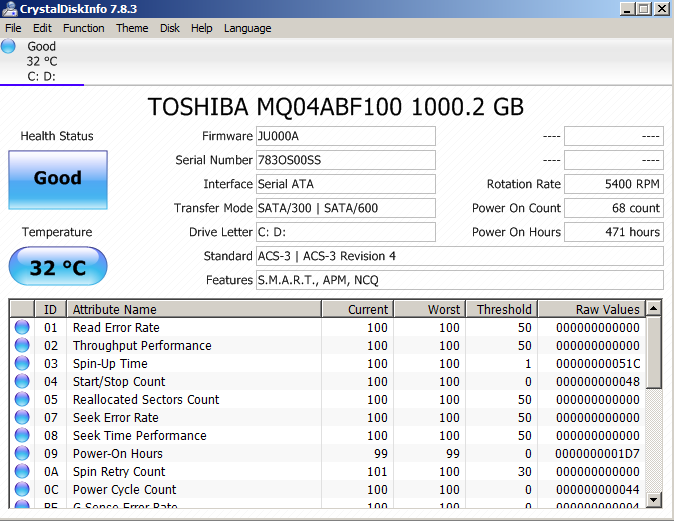Image resolution: width=674 pixels, height=521 pixels.
Task: Click threshold value 30 for Spin Retry Count
Action: [525, 472]
